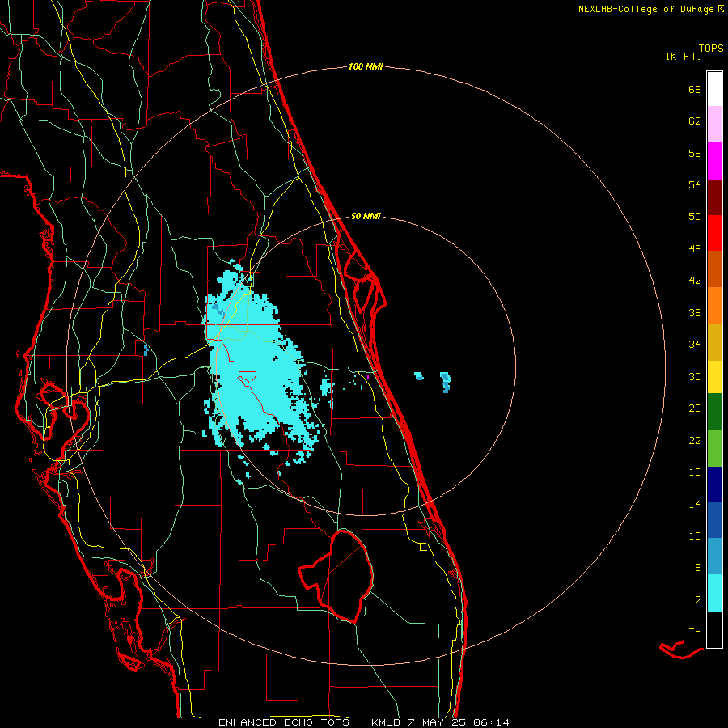The width and height of the screenshot is (728, 728).
Task: Click the legend value 54
Action: pyautogui.click(x=695, y=184)
